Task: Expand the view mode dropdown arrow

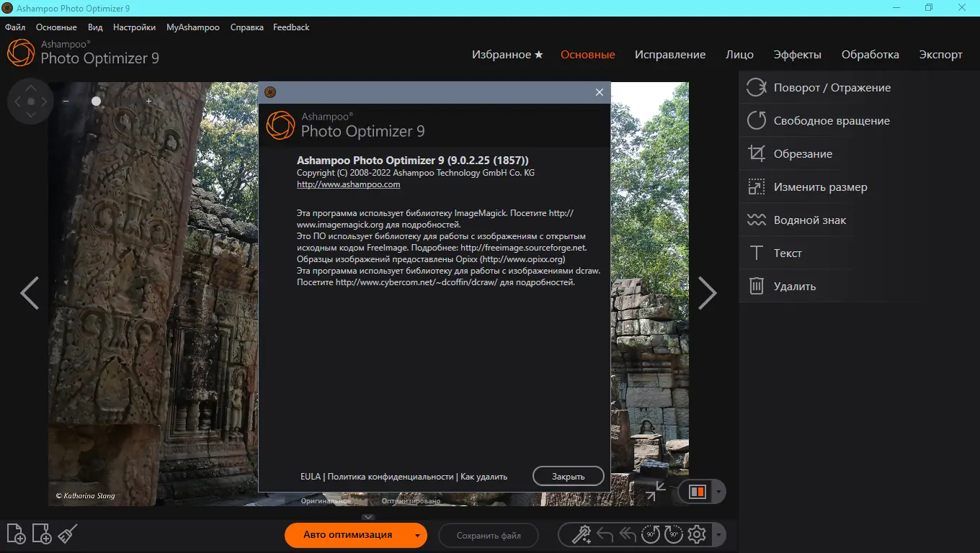Action: (718, 492)
